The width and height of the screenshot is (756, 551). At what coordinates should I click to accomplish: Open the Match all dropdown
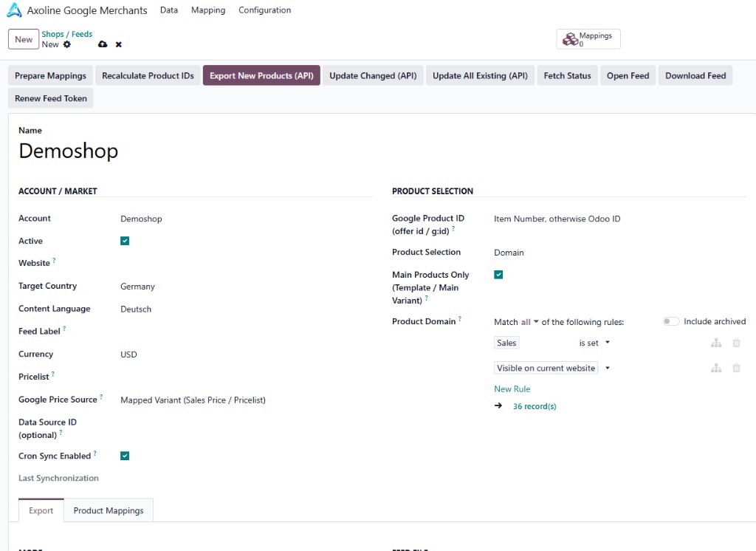pyautogui.click(x=529, y=322)
